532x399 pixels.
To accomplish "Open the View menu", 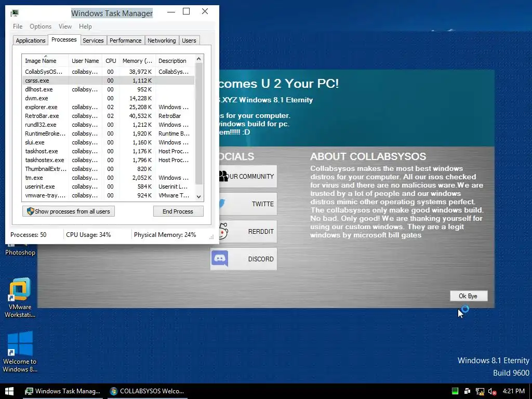I will (x=65, y=26).
